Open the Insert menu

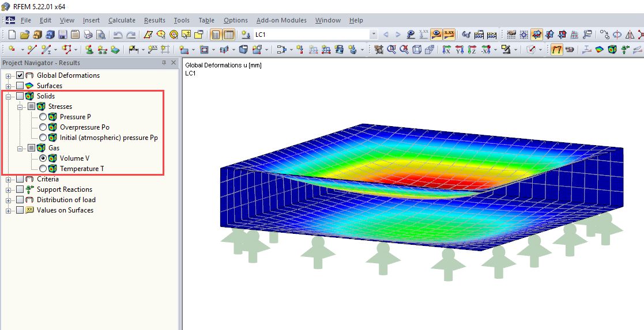click(x=91, y=20)
